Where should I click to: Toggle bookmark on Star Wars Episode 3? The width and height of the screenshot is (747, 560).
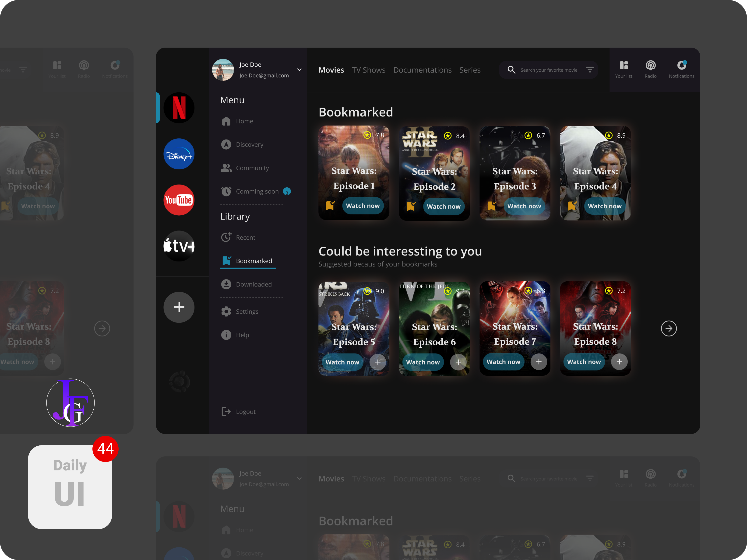[x=491, y=206]
